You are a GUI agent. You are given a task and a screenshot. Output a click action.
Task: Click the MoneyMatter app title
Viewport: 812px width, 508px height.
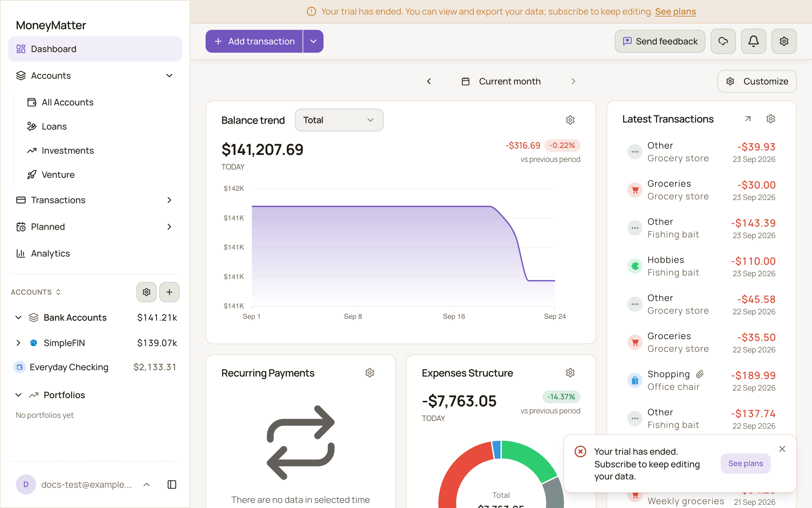[x=51, y=25]
